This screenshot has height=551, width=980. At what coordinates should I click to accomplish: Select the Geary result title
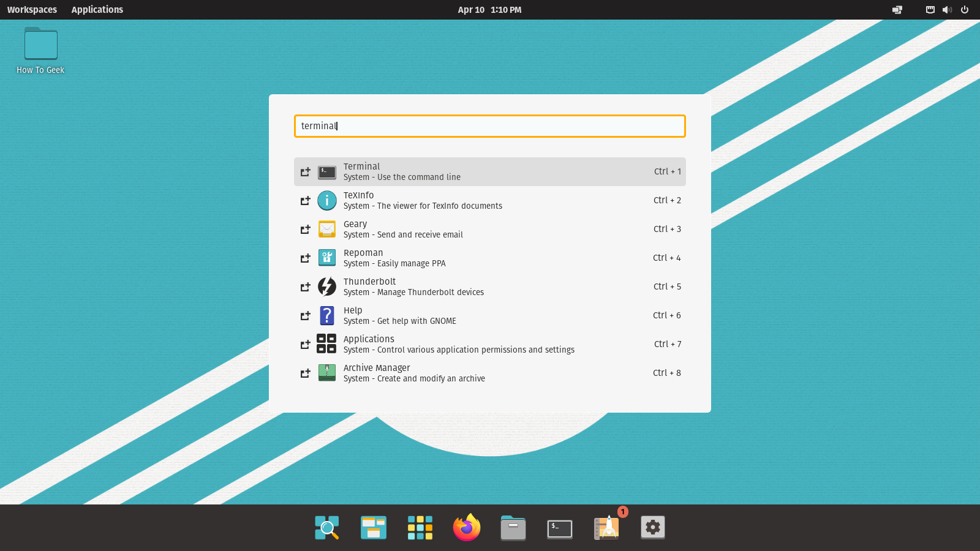click(355, 224)
